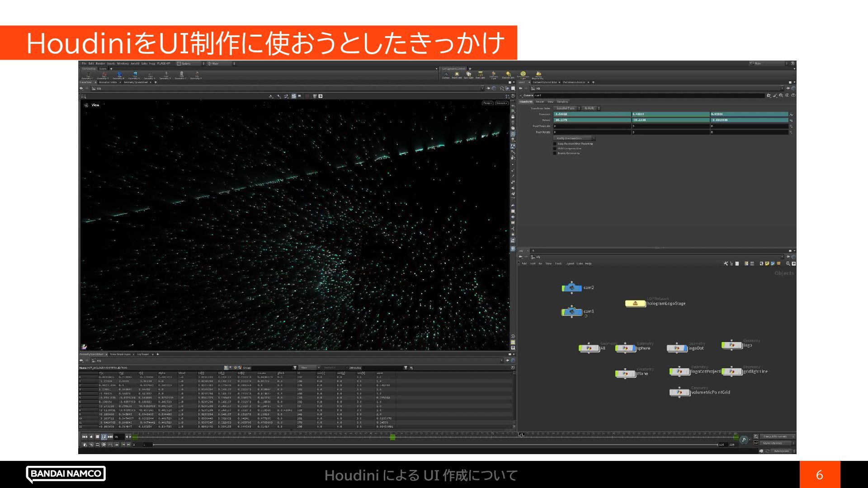Enable Keep Position When Parenting checkbox
The image size is (868, 488).
555,144
